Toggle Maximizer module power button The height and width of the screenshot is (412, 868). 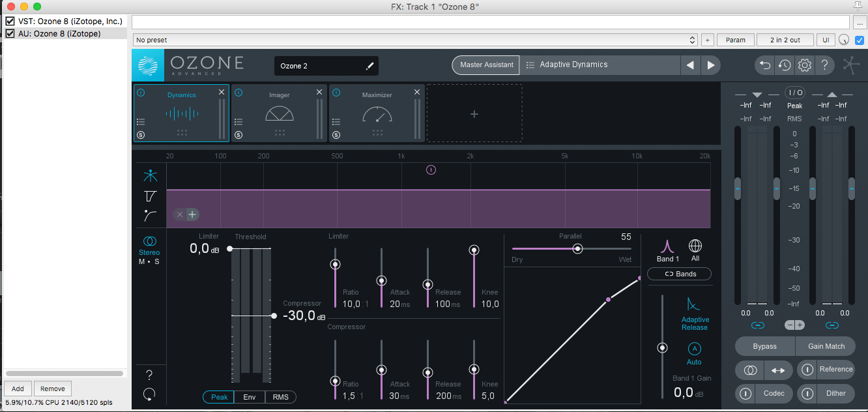pos(336,93)
